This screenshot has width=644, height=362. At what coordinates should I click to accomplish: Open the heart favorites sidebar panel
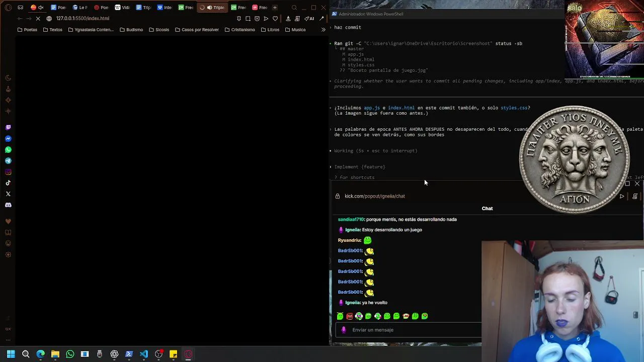click(x=8, y=222)
